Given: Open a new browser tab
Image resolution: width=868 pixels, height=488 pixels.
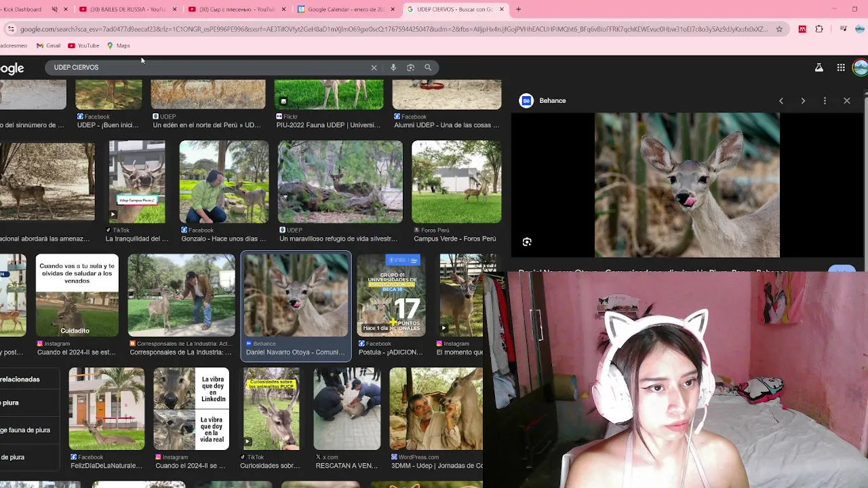Looking at the screenshot, I should tap(518, 9).
